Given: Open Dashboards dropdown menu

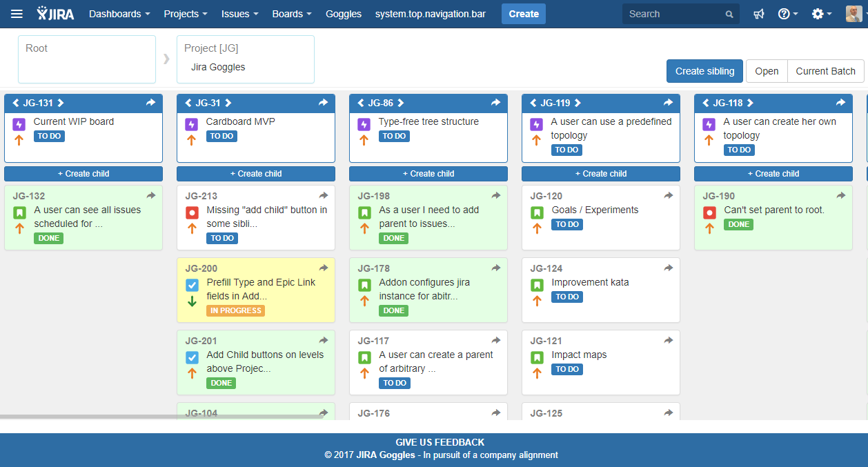Looking at the screenshot, I should pyautogui.click(x=119, y=14).
